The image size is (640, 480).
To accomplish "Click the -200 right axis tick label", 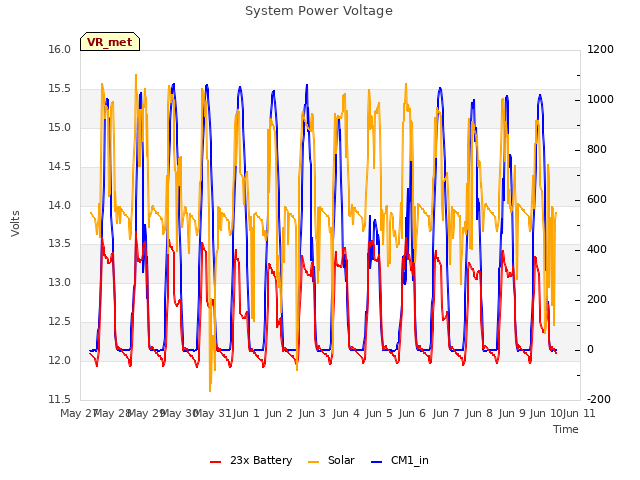I will (598, 399).
